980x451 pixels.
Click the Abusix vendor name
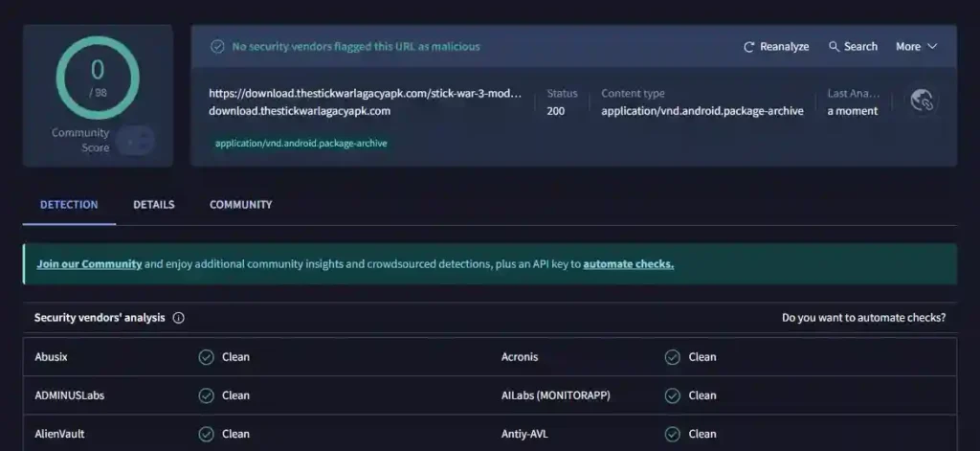[x=52, y=357]
